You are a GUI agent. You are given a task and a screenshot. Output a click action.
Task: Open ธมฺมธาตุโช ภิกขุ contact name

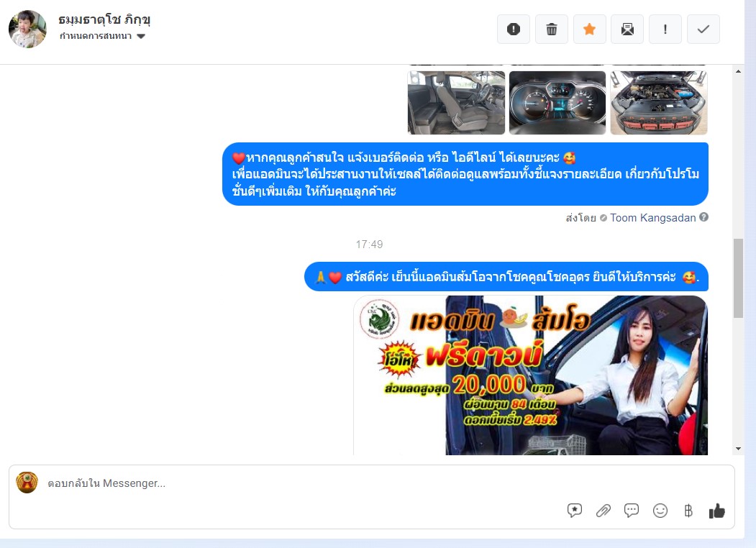pyautogui.click(x=104, y=19)
